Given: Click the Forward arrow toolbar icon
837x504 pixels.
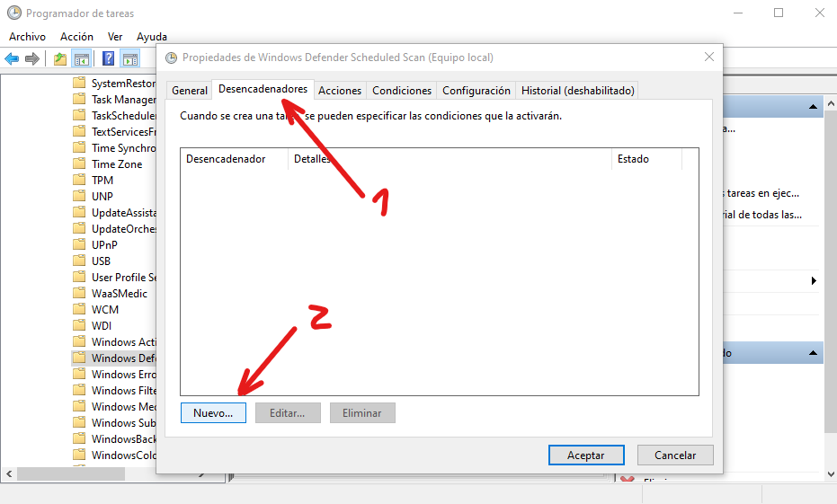Looking at the screenshot, I should pyautogui.click(x=32, y=58).
